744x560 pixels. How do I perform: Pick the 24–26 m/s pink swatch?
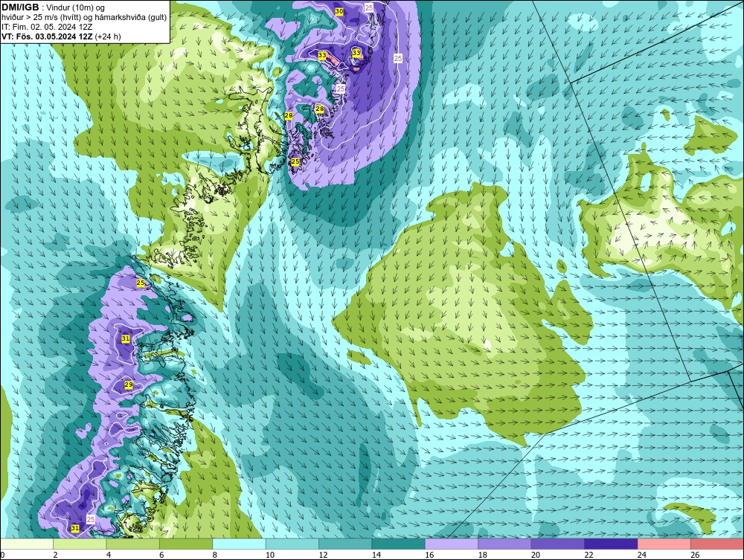pos(664,544)
